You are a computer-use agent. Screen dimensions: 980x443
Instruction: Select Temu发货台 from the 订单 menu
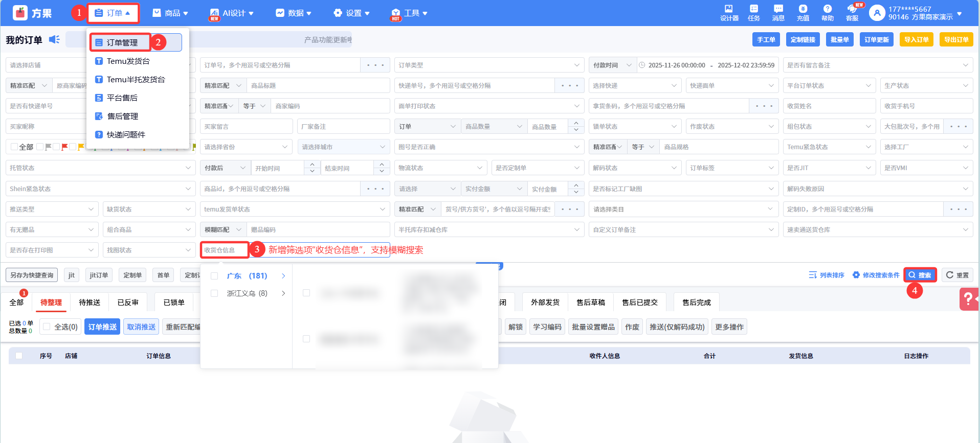[128, 61]
